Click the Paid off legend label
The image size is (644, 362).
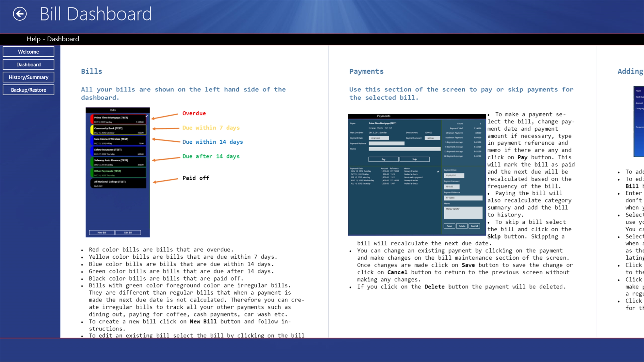[196, 178]
